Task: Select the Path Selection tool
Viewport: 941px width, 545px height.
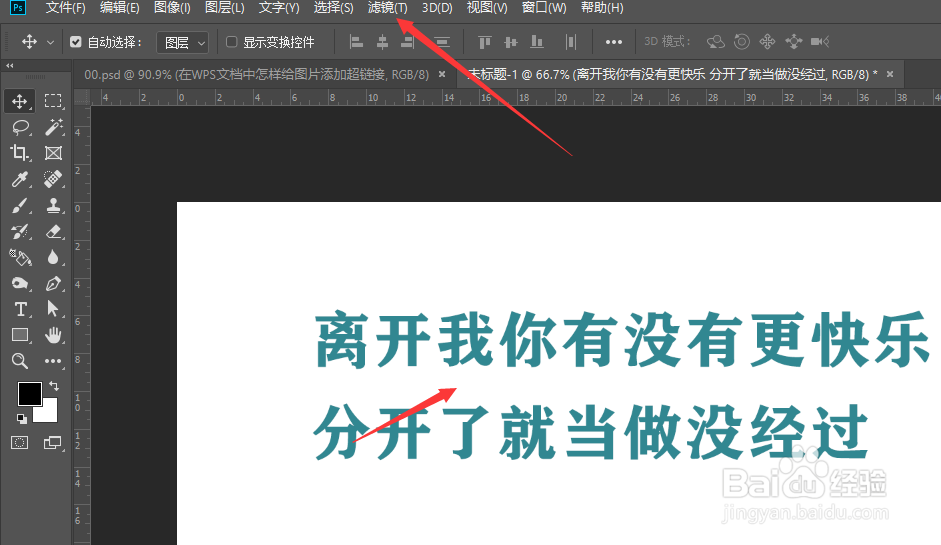Action: [53, 309]
